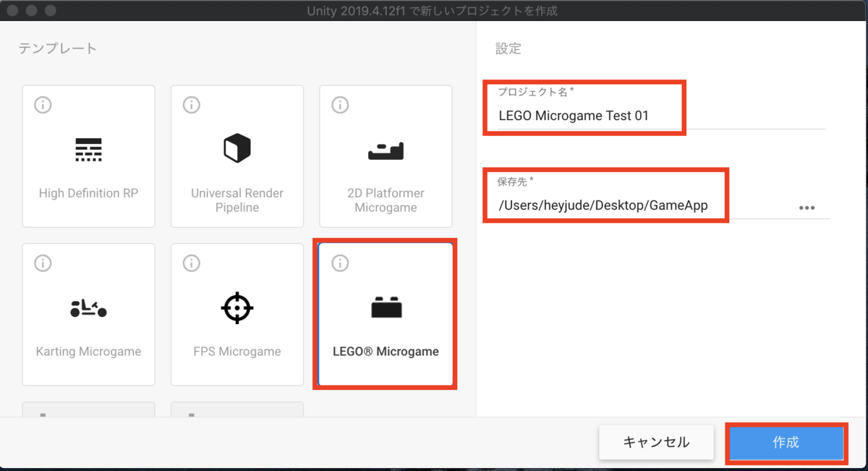This screenshot has width=868, height=471.
Task: Select the Karting Microgame kart icon
Action: coord(88,308)
